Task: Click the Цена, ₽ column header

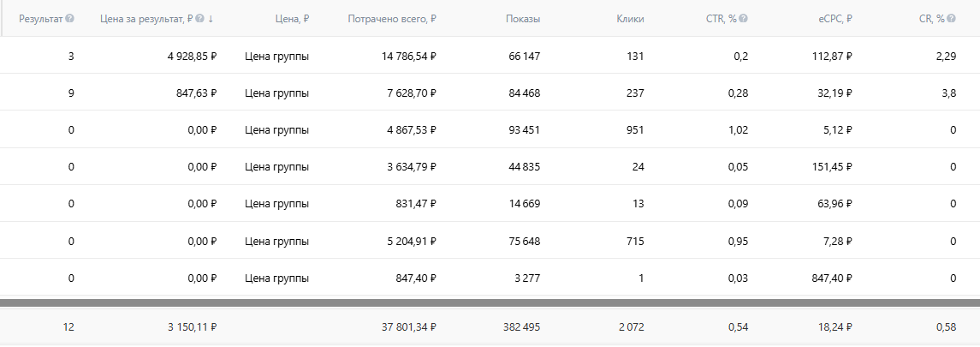Action: (x=294, y=18)
